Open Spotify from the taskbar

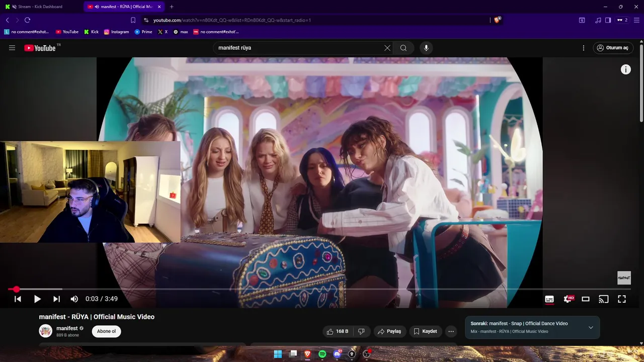323,354
